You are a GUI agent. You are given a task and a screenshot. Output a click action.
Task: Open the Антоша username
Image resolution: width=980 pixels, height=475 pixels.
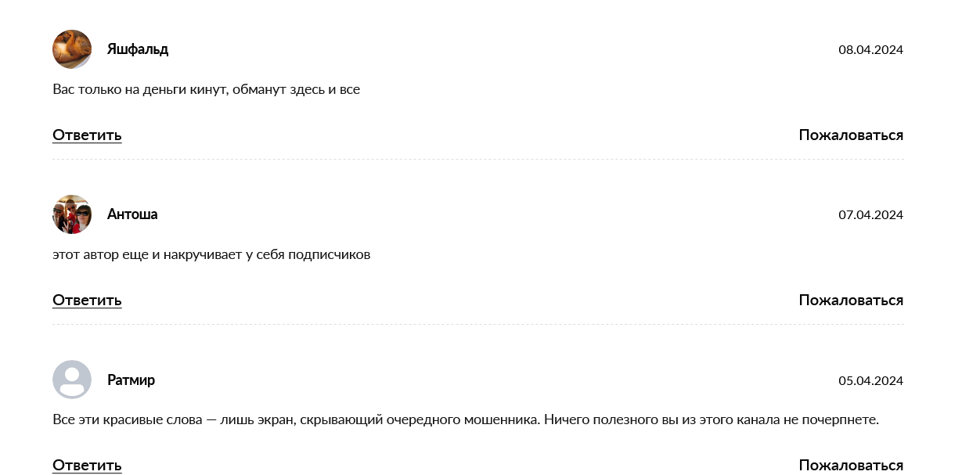pos(132,214)
